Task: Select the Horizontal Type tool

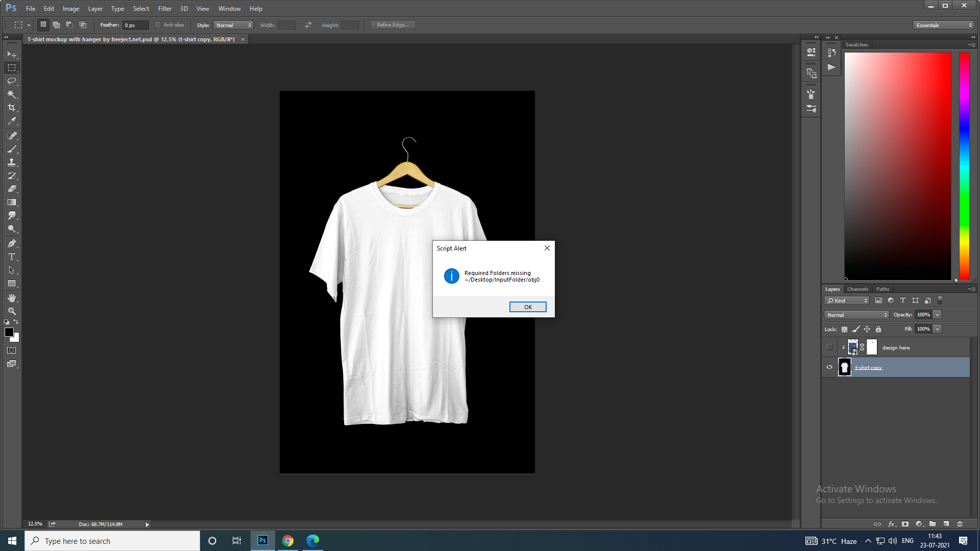Action: click(12, 257)
